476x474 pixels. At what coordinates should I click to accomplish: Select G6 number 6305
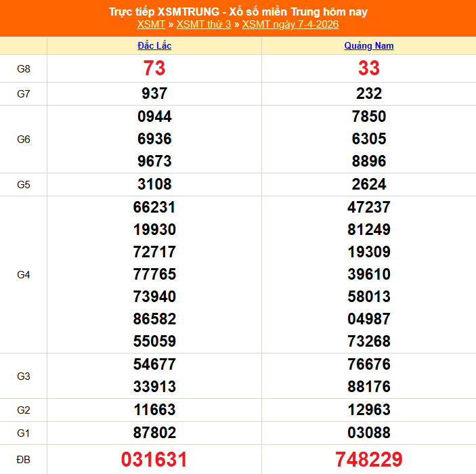coord(369,139)
